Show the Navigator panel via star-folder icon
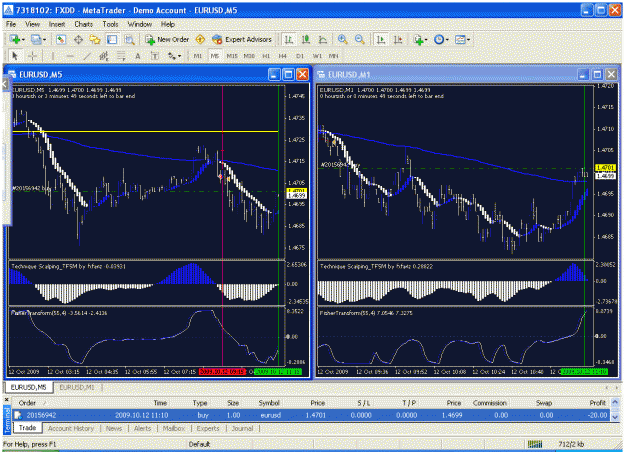The width and height of the screenshot is (625, 452). 95,39
